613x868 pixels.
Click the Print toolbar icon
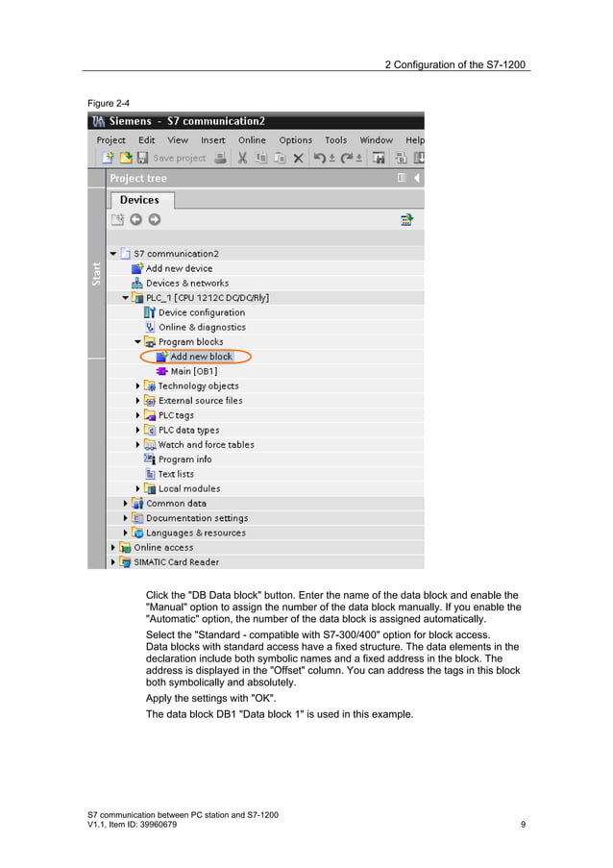220,158
